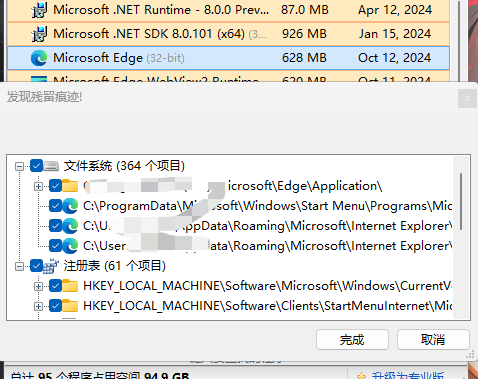
Task: Click the Microsoft .NET SDK 8.0.101 icon
Action: [39, 34]
